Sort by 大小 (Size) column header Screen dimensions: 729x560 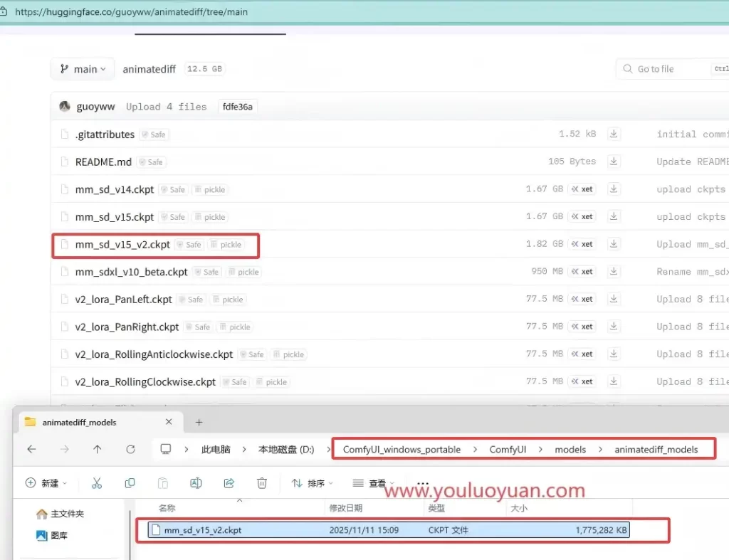click(x=519, y=508)
